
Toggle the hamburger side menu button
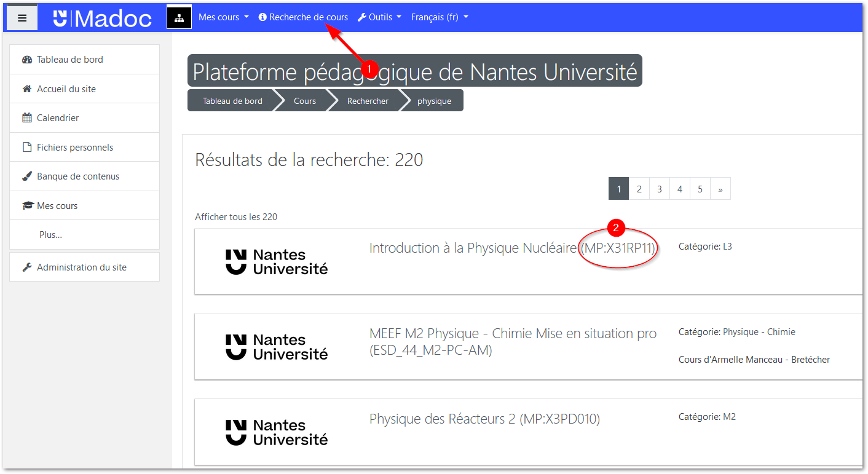click(x=22, y=18)
